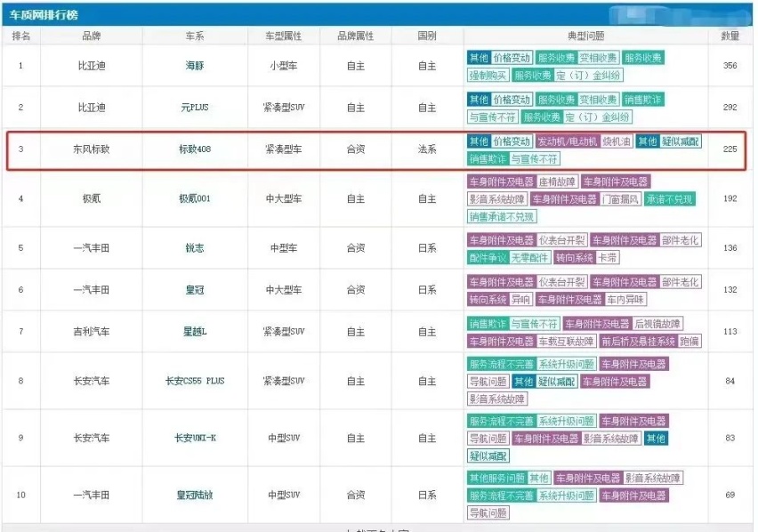Screen dimensions: 758x532
Task: Select the 强制购买 tag in 海豚 row
Action: (488, 76)
